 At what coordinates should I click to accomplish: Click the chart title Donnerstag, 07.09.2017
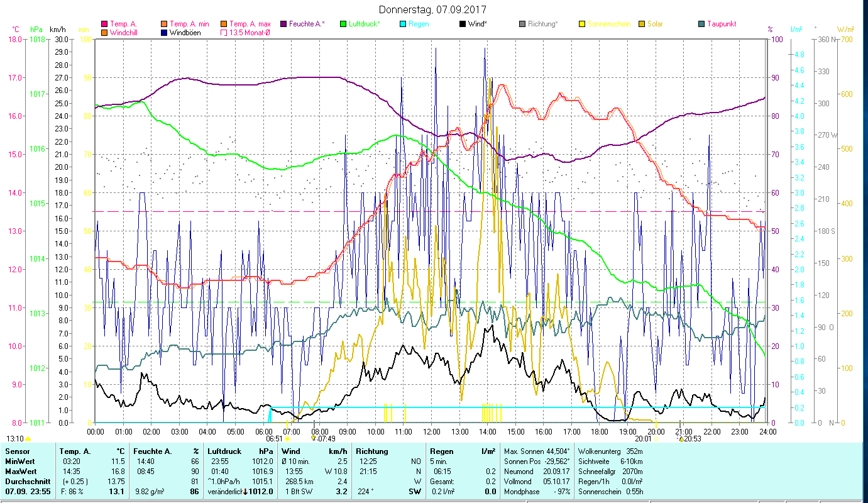point(433,10)
